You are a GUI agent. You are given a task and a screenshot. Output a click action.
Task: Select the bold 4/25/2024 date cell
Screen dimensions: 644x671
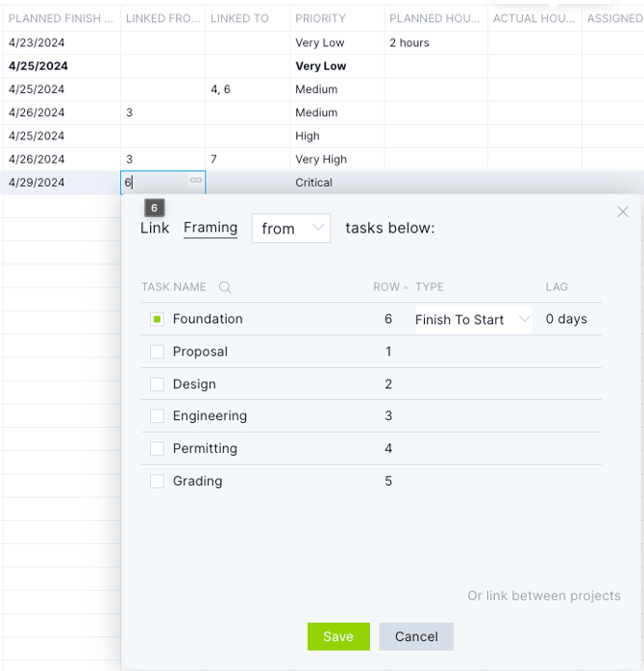62,66
